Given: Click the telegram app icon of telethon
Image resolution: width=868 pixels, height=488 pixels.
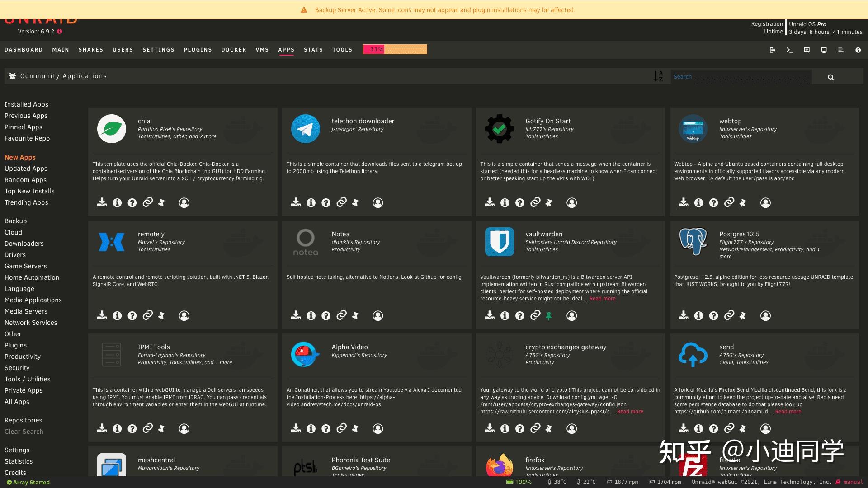Looking at the screenshot, I should point(305,129).
